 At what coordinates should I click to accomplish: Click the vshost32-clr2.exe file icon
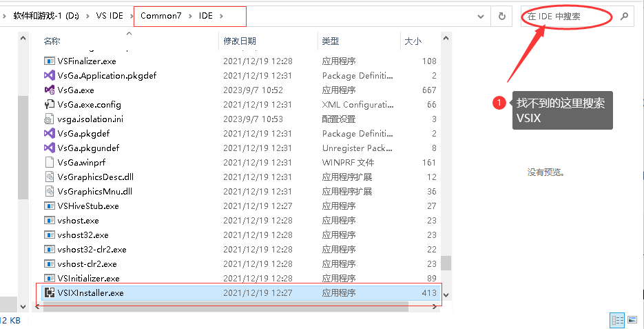tap(50, 249)
